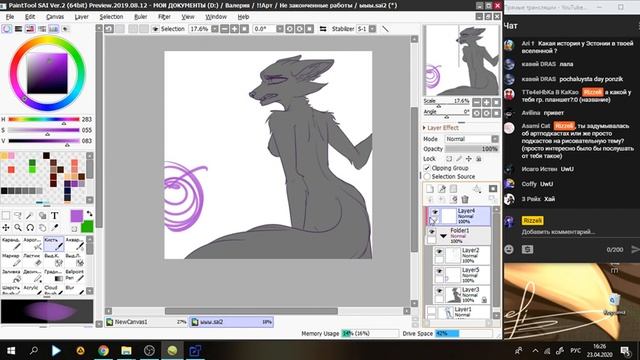Zoom out canvas with toolbar minus button
The width and height of the screenshot is (640, 360).
tap(224, 29)
